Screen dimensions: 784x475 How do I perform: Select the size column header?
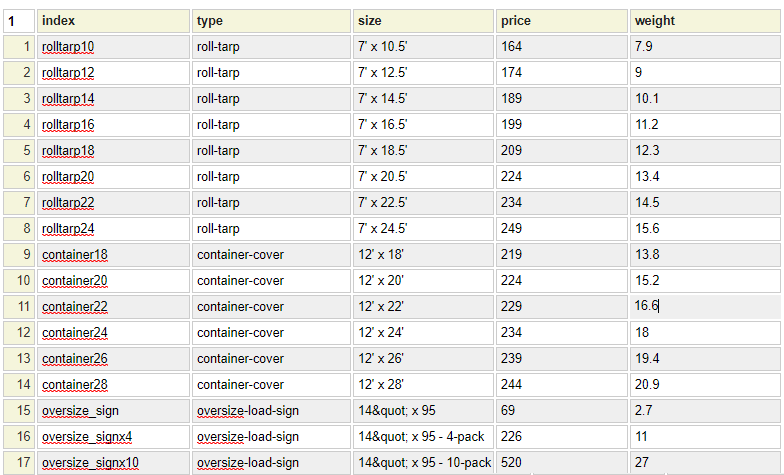coord(423,21)
